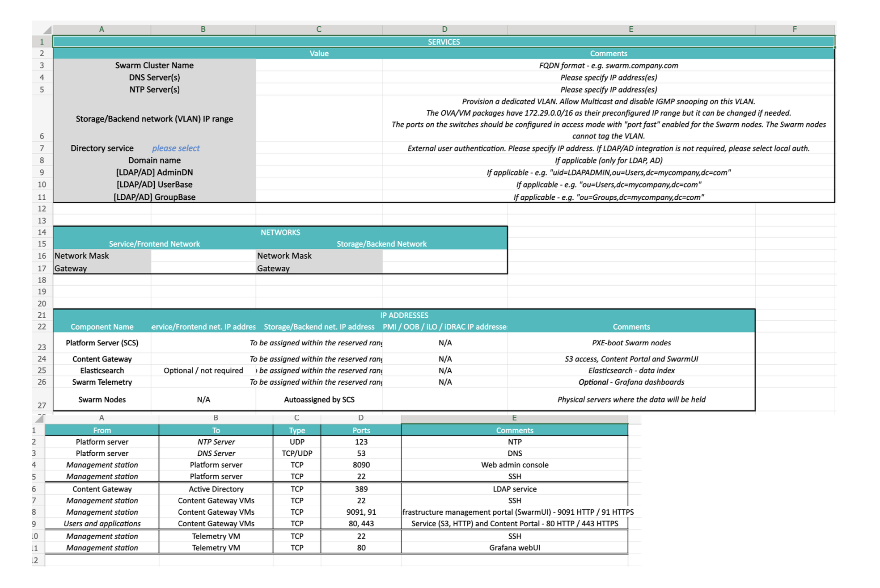This screenshot has width=880, height=588.
Task: Click select-all corner triangle above SERVICES sheet
Action: click(x=47, y=30)
